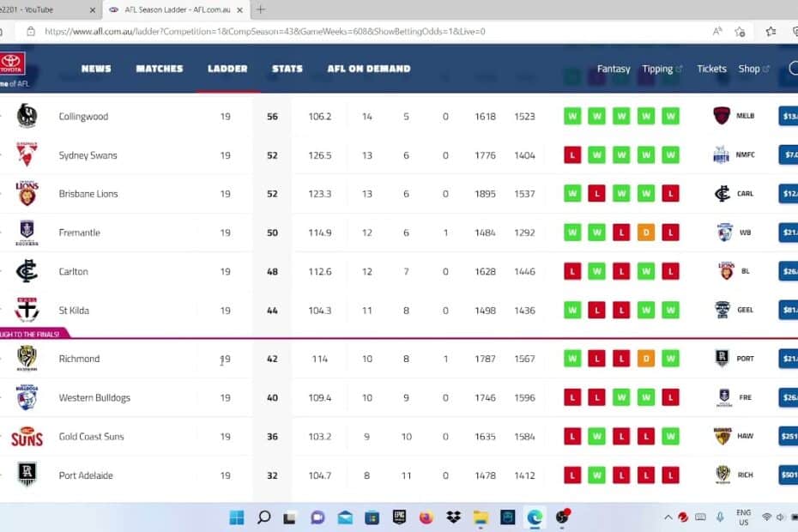Click the Richmond club logo
This screenshot has height=532, width=798.
tap(27, 358)
